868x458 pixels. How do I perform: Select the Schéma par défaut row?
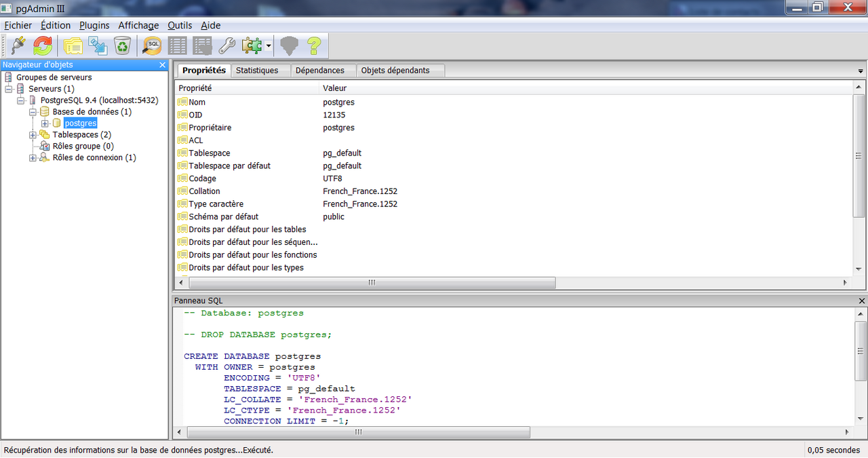(514, 216)
